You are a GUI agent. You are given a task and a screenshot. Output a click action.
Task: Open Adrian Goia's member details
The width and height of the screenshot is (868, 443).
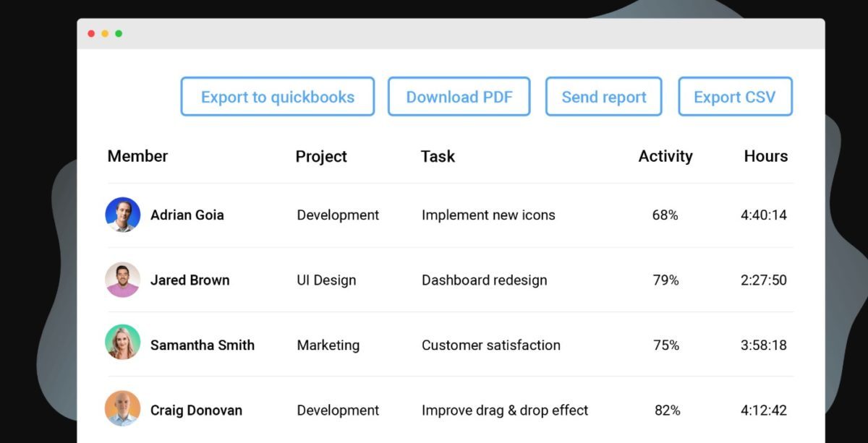(187, 215)
